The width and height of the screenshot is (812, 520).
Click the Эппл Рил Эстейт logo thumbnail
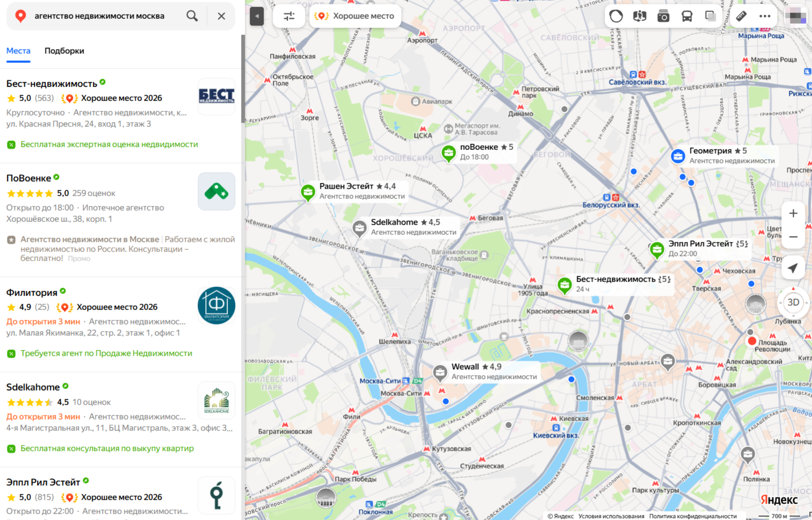coord(216,495)
